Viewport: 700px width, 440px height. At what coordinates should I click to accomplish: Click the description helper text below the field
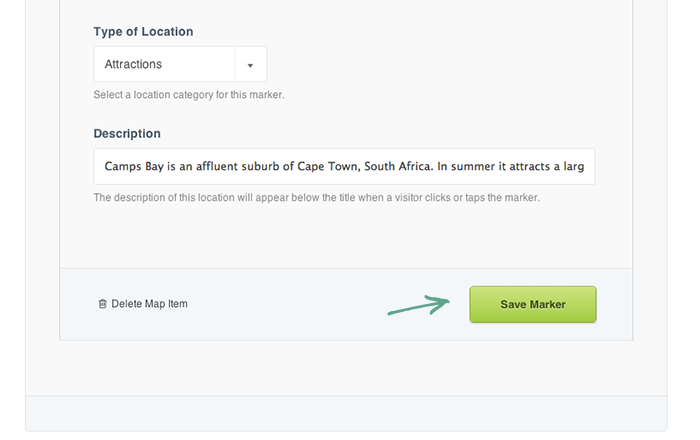tap(316, 198)
